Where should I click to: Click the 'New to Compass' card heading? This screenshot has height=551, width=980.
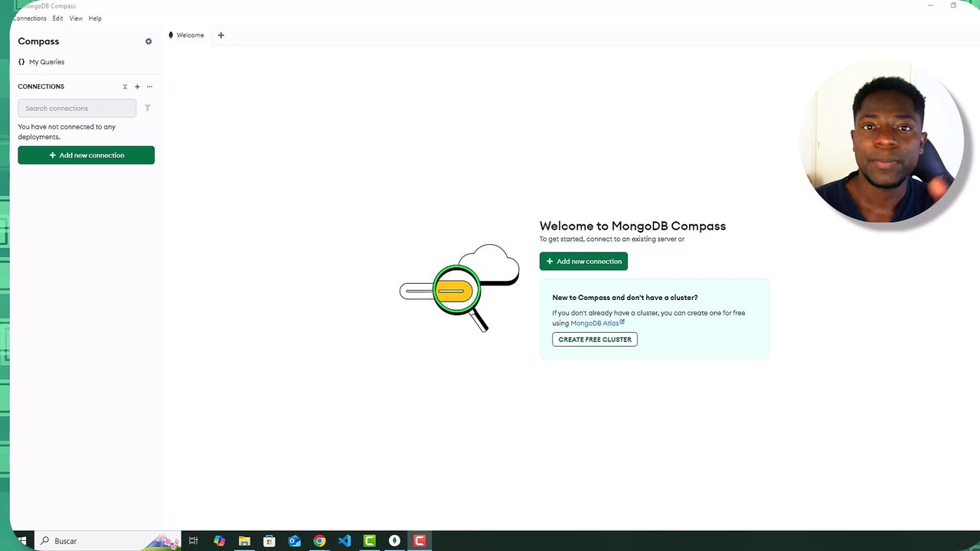point(625,298)
